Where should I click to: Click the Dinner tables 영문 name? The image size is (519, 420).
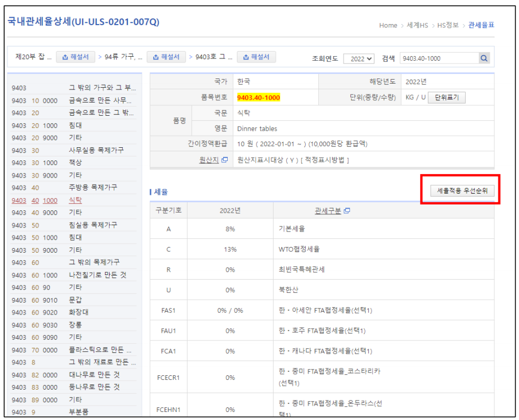pos(257,129)
